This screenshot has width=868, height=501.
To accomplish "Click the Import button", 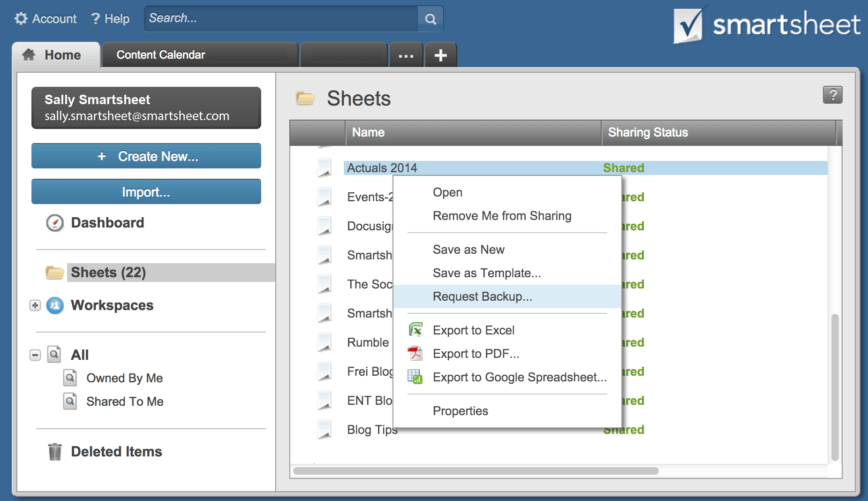I will coord(146,191).
